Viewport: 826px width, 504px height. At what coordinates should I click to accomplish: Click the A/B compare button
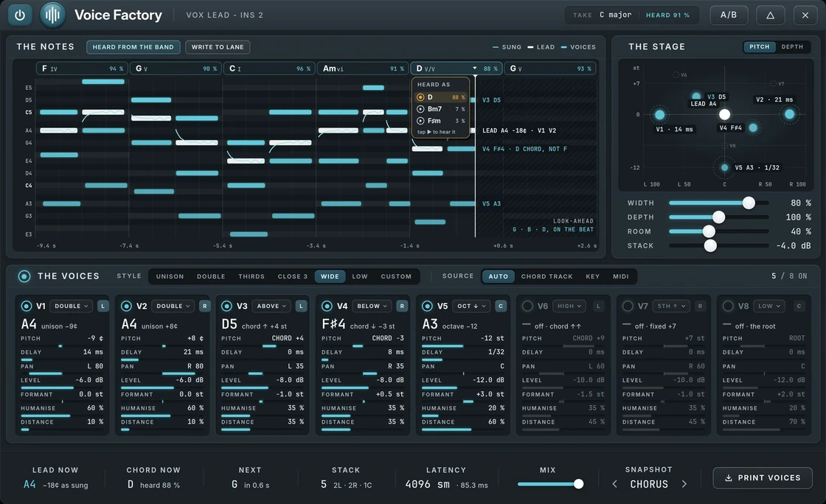pyautogui.click(x=729, y=15)
